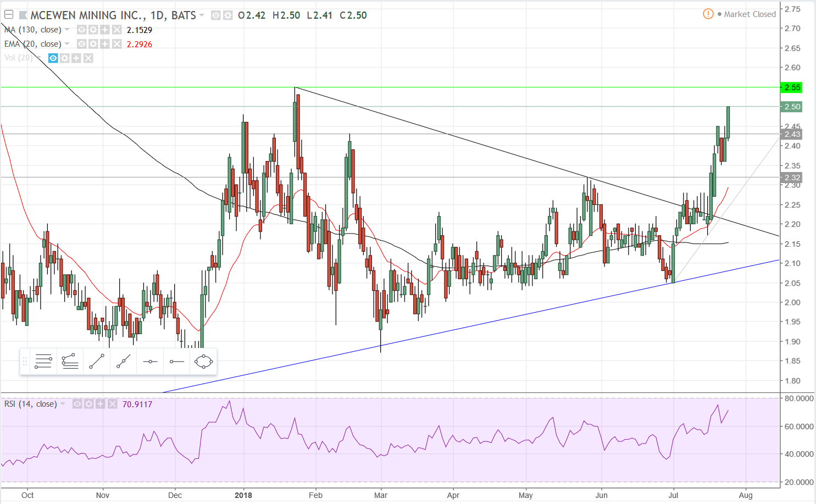Click the flag icon beside the symbol name
Viewport: 816px width, 504px height.
point(23,15)
